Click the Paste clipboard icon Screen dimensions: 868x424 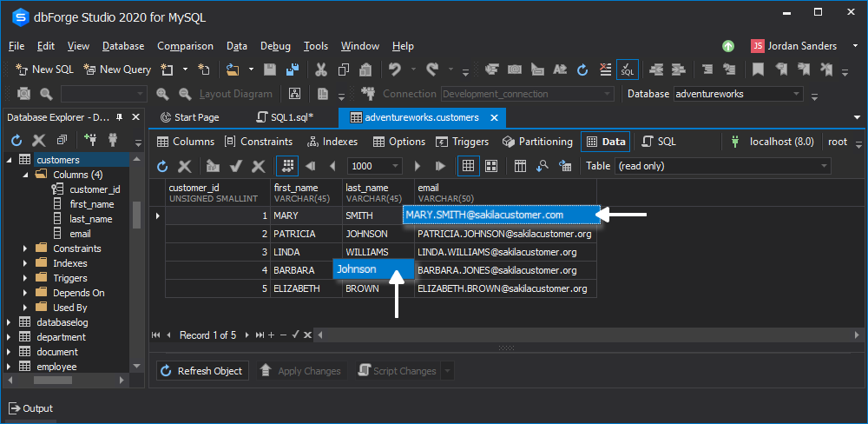[365, 70]
